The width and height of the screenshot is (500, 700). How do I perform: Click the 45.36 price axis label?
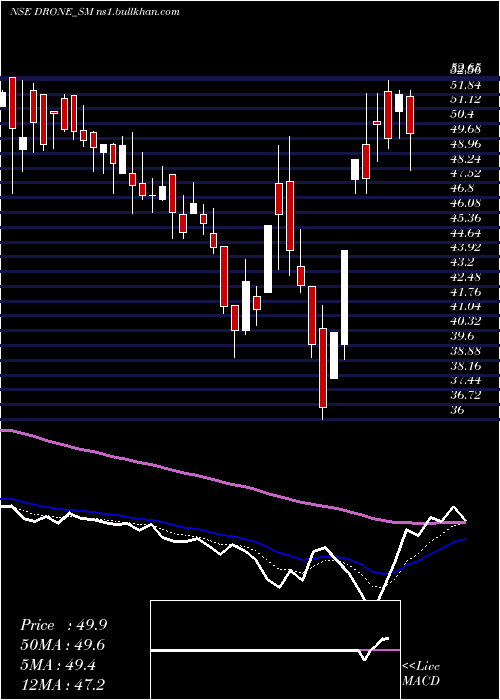pyautogui.click(x=466, y=218)
